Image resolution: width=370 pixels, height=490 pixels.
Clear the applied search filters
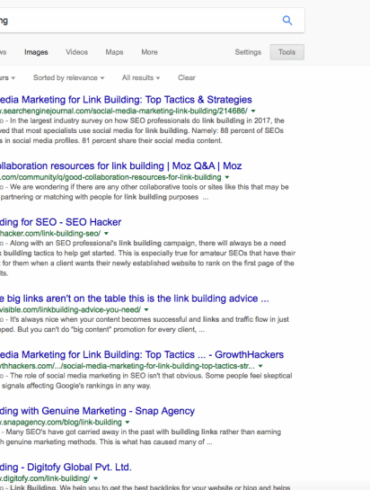(x=186, y=78)
